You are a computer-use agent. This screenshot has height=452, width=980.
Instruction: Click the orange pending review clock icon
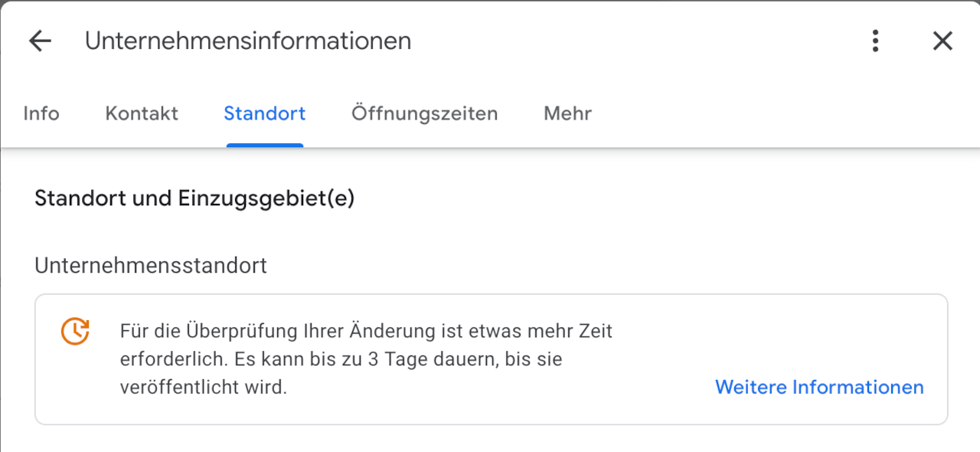tap(75, 331)
